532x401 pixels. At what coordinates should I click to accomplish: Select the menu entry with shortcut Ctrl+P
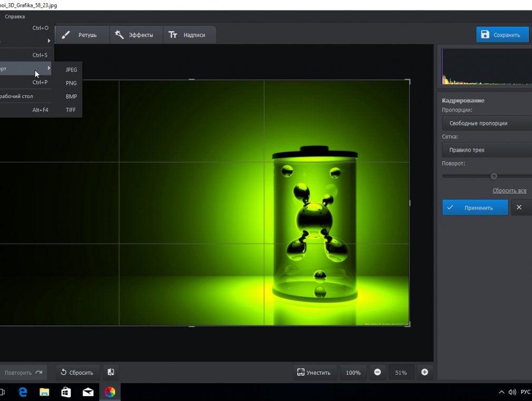click(26, 82)
